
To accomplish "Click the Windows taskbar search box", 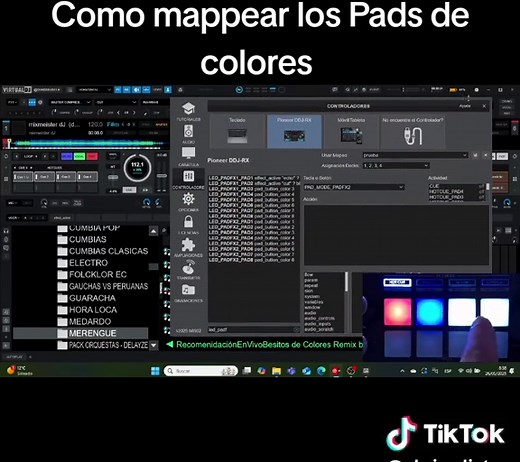I will (201, 371).
